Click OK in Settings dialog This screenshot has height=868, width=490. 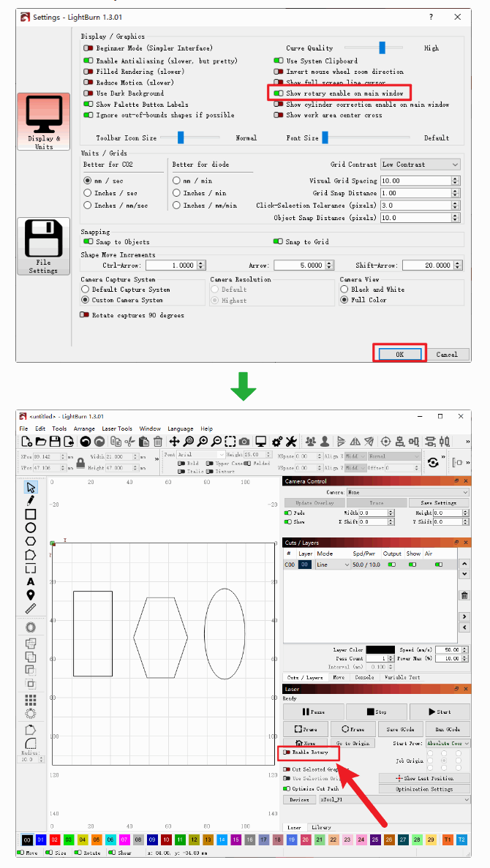pos(400,354)
